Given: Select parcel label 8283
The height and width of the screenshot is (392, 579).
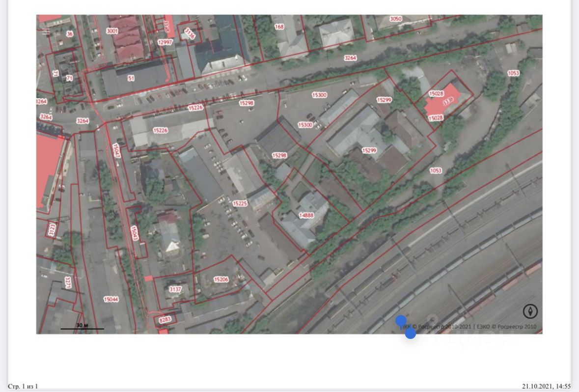Looking at the screenshot, I should tap(165, 320).
